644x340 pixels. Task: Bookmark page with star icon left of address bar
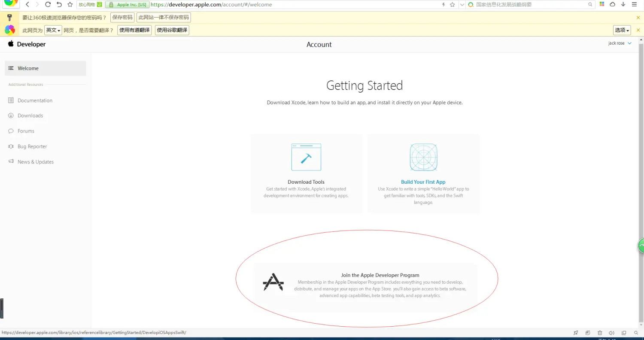tap(70, 5)
